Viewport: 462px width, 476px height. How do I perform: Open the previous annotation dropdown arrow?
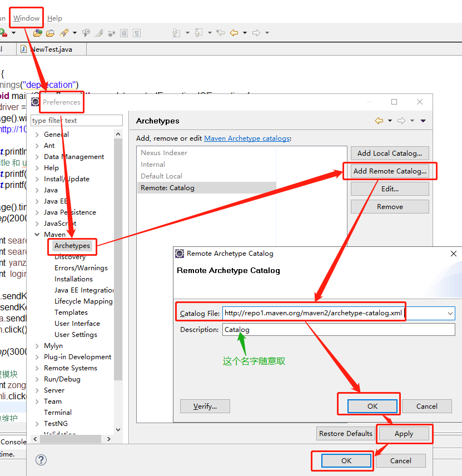(x=210, y=33)
